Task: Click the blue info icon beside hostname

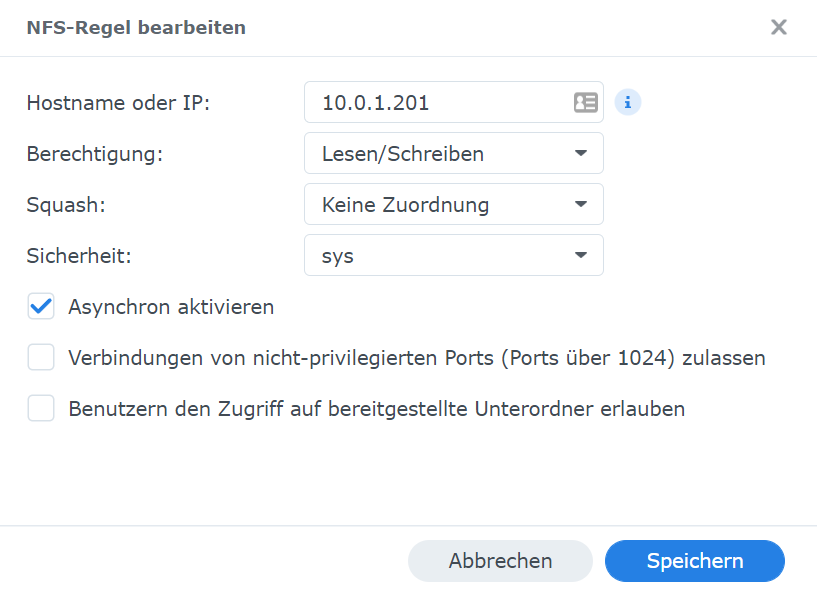Action: (x=627, y=102)
